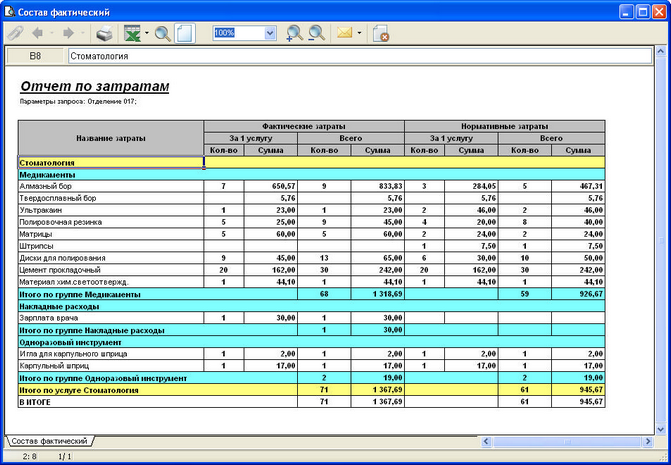This screenshot has height=465, width=671.
Task: Click the magnifier search icon
Action: click(163, 33)
